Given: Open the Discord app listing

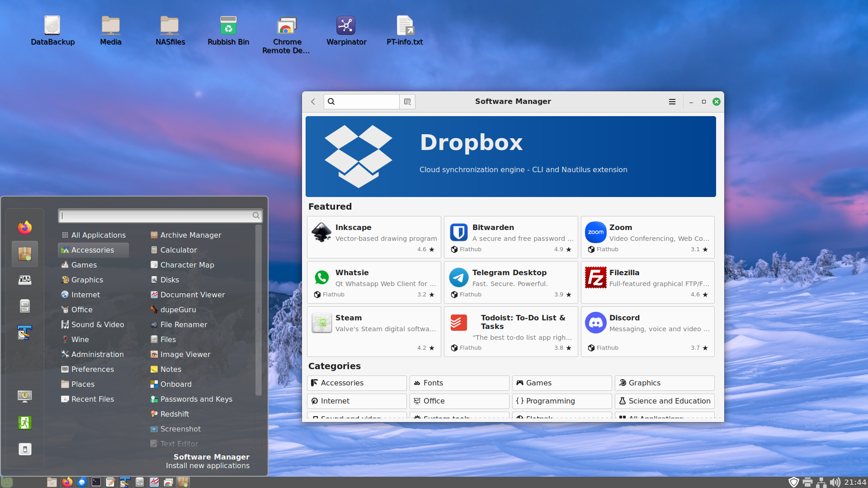Looking at the screenshot, I should (x=647, y=331).
